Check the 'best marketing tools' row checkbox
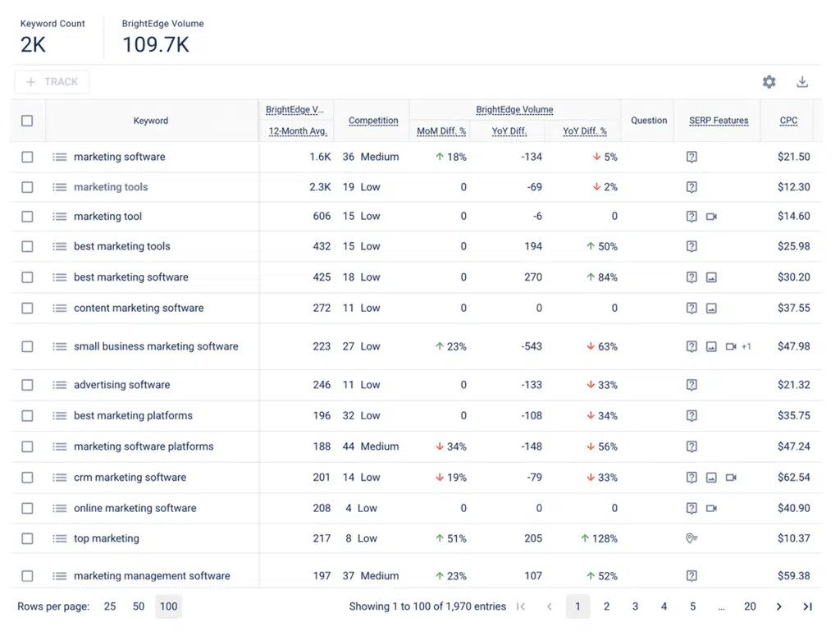The image size is (840, 636). coord(27,246)
